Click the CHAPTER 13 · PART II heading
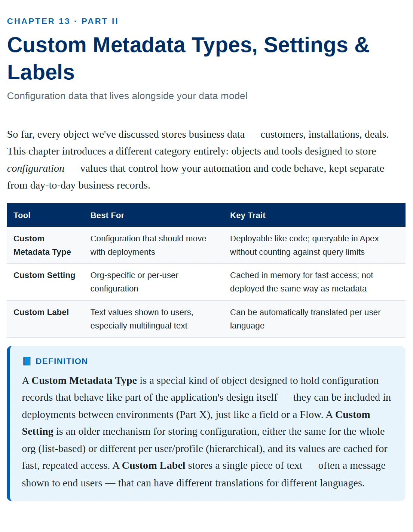Screen dimensions: 413x532 (x=62, y=21)
